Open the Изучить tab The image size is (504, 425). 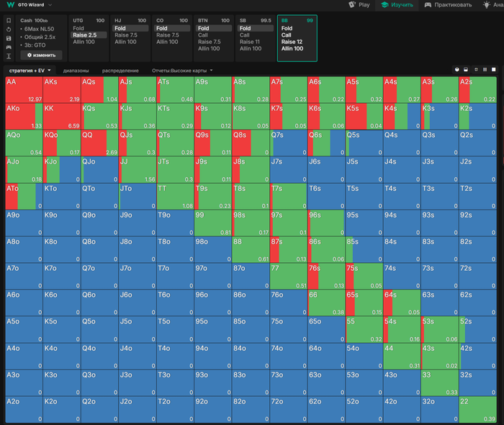[397, 5]
